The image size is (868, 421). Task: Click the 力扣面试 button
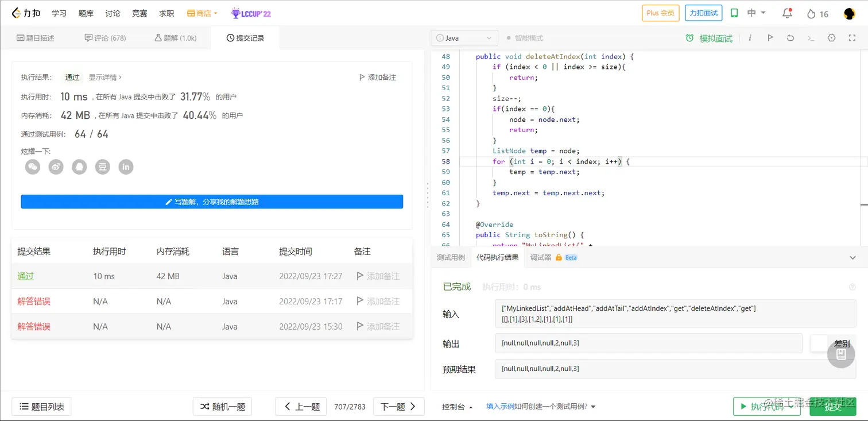click(x=703, y=13)
